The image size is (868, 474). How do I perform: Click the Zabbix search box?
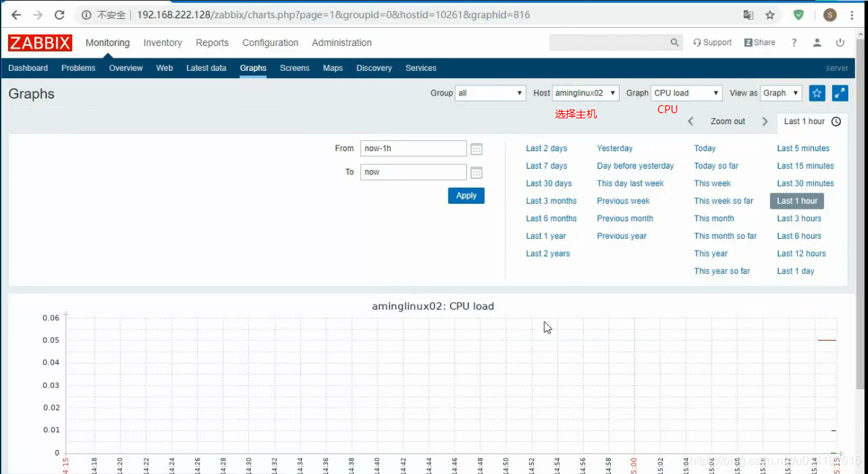coord(609,42)
